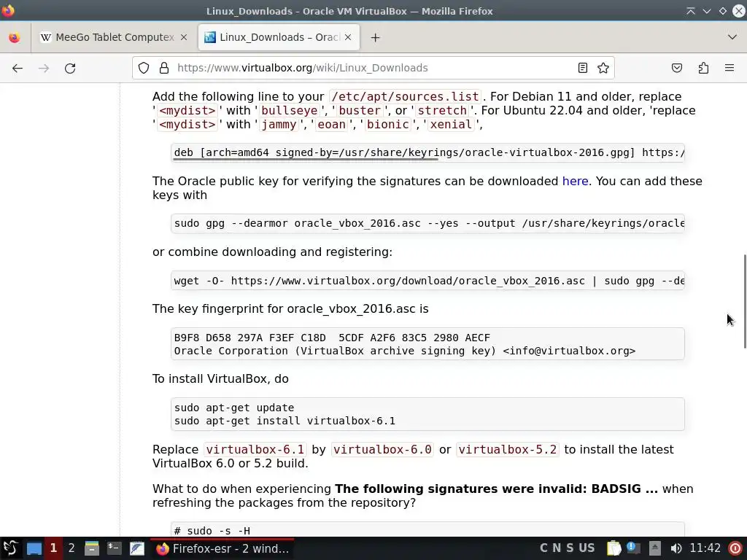Viewport: 747px width, 560px height.
Task: Click the wget oracle_vbox_2016.asc command
Action: point(429,281)
